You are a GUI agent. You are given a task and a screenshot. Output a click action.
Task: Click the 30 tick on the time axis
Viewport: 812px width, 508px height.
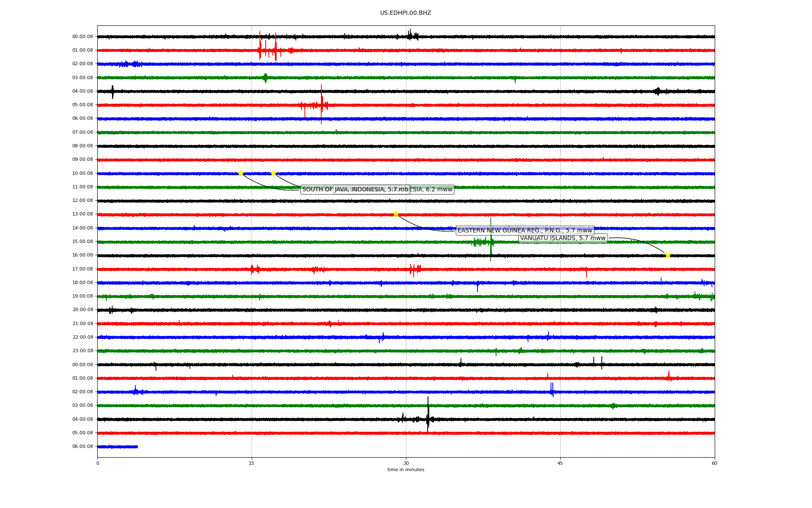tap(406, 463)
